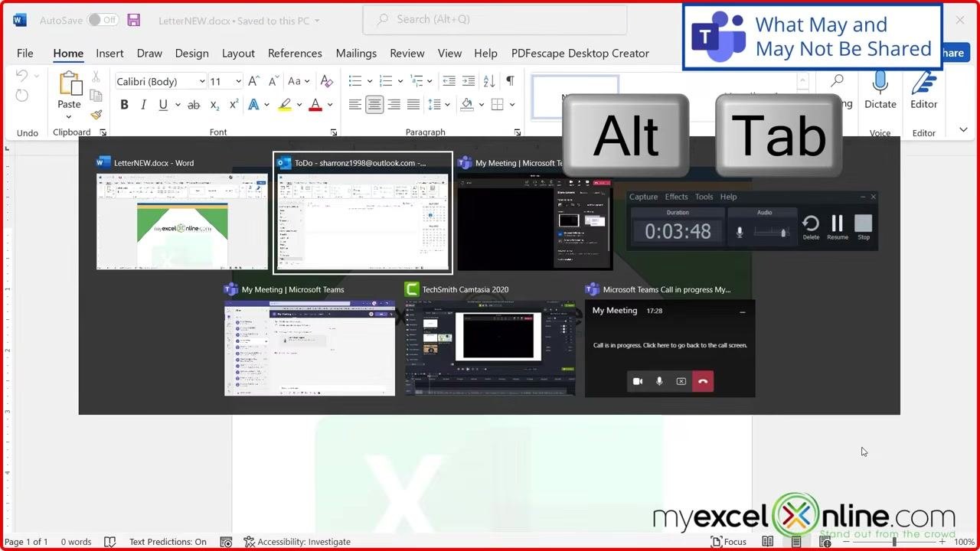Open PDFescape Desktop Creator tab
The image size is (980, 551).
click(580, 53)
